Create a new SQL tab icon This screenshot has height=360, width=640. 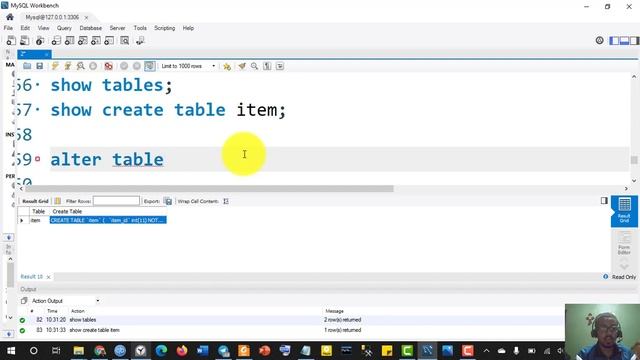coord(11,40)
